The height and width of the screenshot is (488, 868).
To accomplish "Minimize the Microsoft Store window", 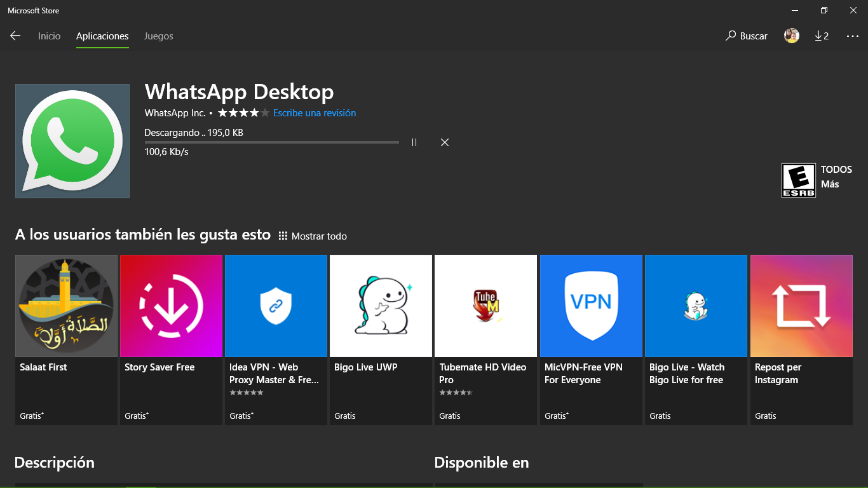I will coord(795,10).
